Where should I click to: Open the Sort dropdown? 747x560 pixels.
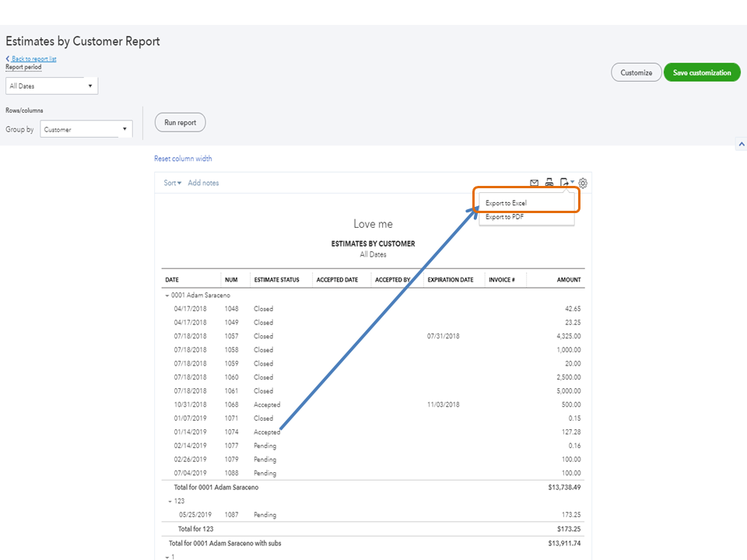[x=172, y=183]
